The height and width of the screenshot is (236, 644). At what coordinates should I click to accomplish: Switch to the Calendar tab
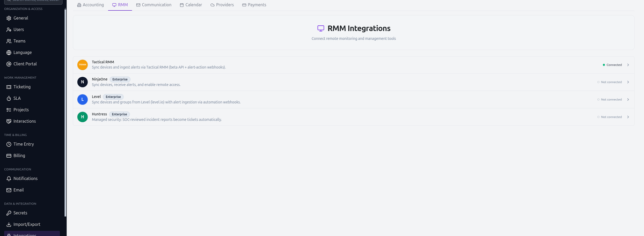point(191,5)
